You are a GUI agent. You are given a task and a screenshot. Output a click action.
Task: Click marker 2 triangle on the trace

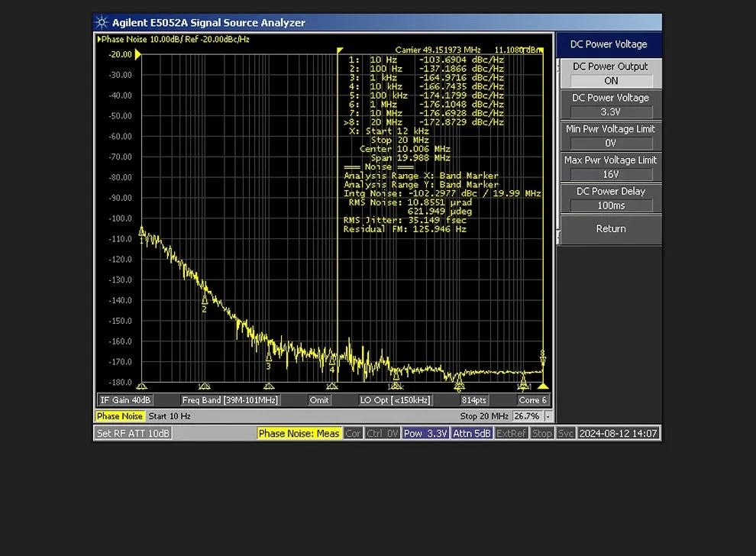[x=205, y=300]
